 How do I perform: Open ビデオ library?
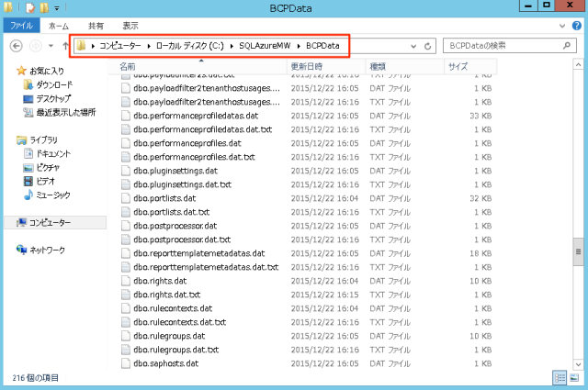coord(45,182)
